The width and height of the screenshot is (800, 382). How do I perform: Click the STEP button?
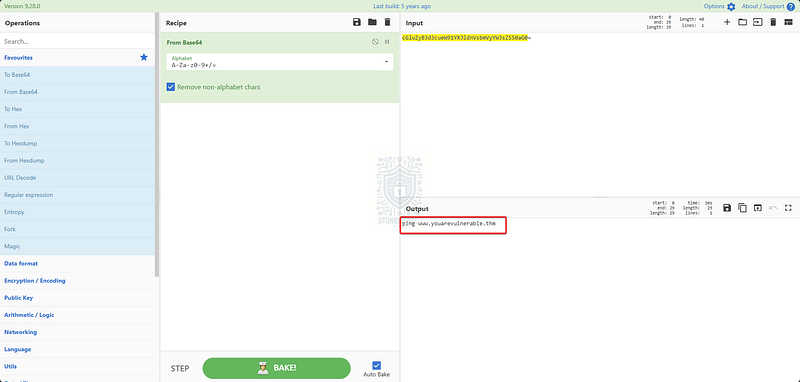pyautogui.click(x=180, y=368)
